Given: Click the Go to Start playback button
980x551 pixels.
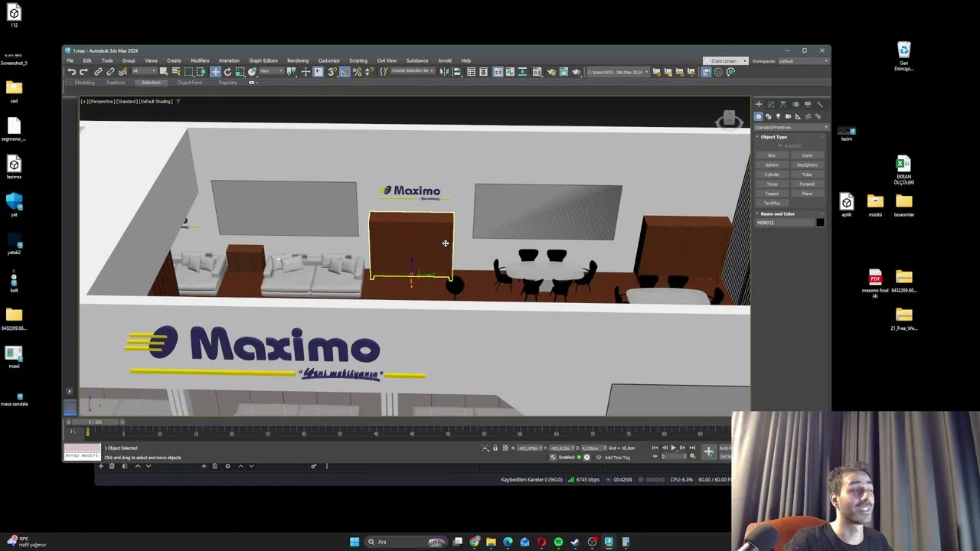Looking at the screenshot, I should [x=655, y=448].
